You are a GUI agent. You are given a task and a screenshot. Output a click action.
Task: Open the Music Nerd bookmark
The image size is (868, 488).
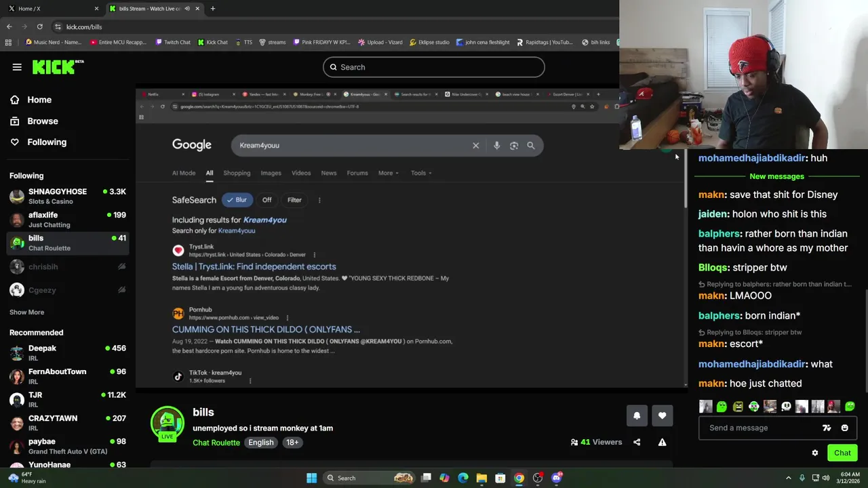(53, 42)
